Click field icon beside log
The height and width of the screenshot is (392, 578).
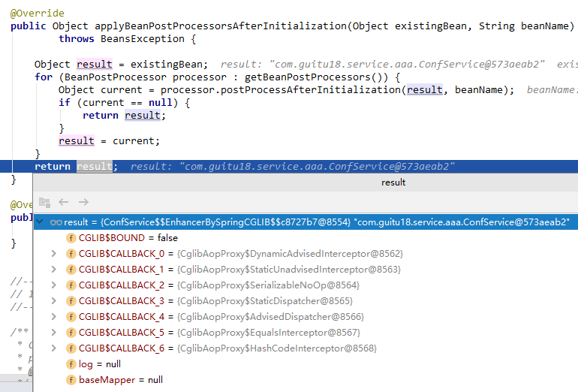[71, 364]
